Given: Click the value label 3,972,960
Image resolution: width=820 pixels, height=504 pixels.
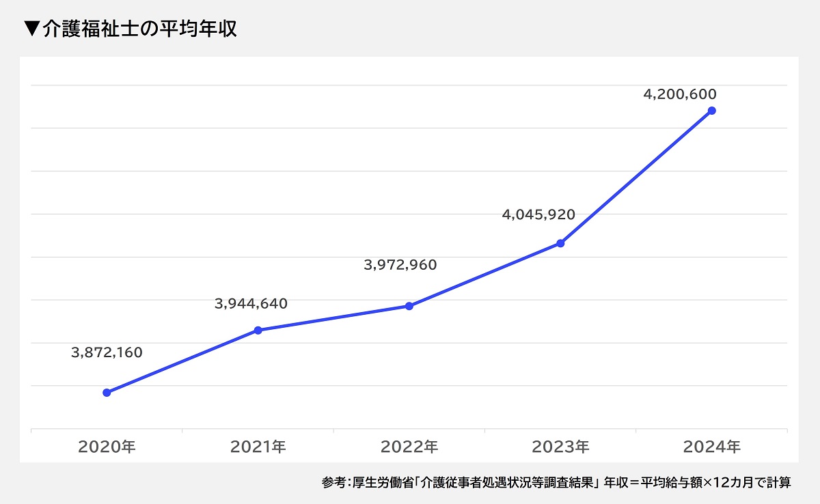Looking at the screenshot, I should pyautogui.click(x=401, y=264).
